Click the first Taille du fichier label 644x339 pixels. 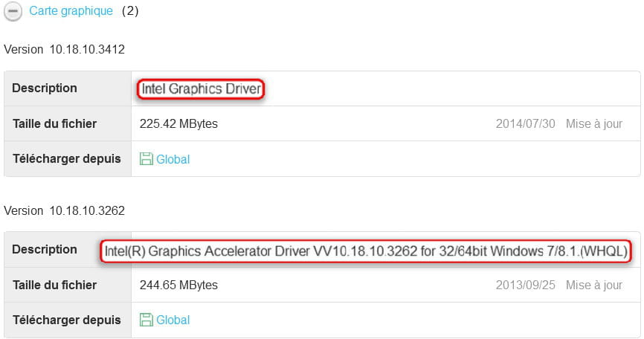(x=54, y=123)
